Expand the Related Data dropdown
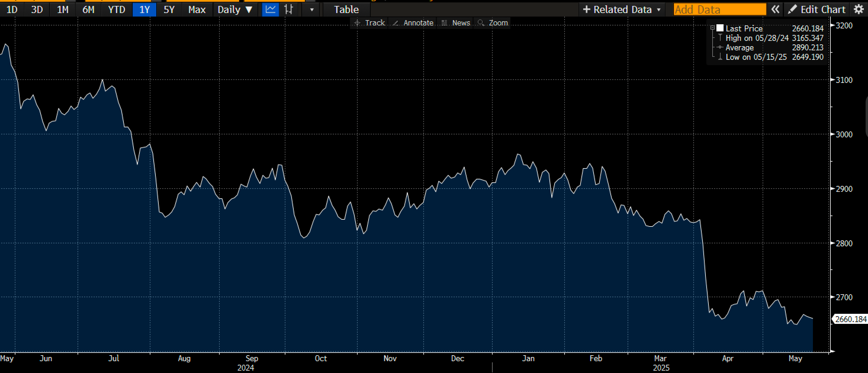The image size is (868, 373). click(x=622, y=9)
